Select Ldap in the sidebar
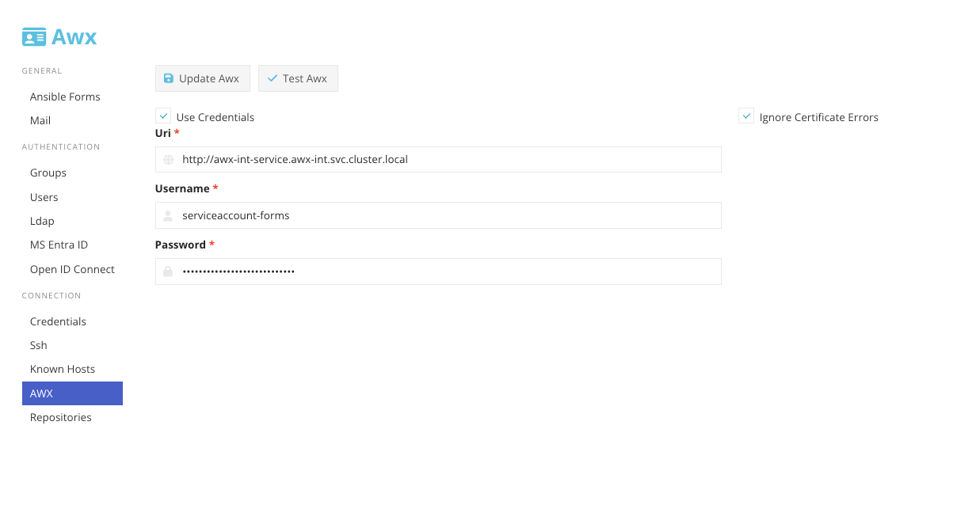 pos(42,221)
